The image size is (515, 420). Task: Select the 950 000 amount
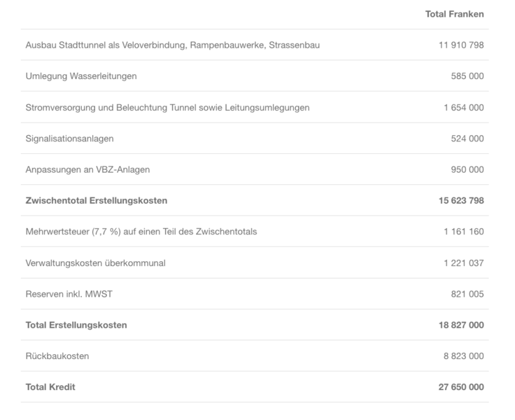coord(467,169)
